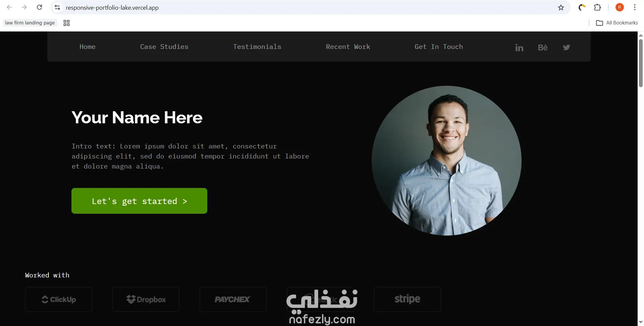Reload the page with the refresh icon
The width and height of the screenshot is (644, 326).
[x=40, y=7]
